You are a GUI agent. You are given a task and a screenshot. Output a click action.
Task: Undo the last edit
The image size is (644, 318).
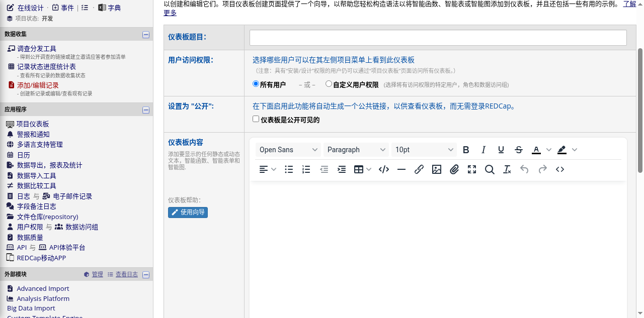click(525, 169)
